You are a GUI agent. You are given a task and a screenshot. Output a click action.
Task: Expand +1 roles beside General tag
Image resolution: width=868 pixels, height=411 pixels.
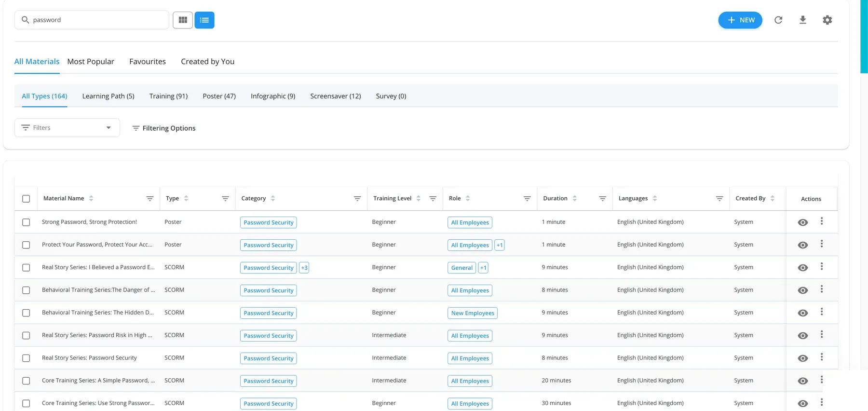pos(483,268)
